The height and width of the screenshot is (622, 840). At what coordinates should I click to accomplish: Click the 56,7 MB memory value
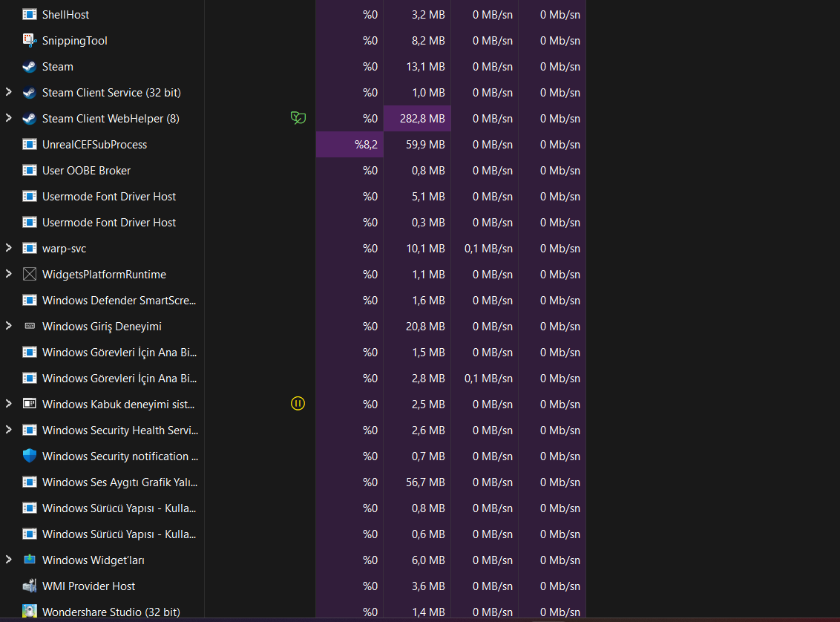click(425, 482)
